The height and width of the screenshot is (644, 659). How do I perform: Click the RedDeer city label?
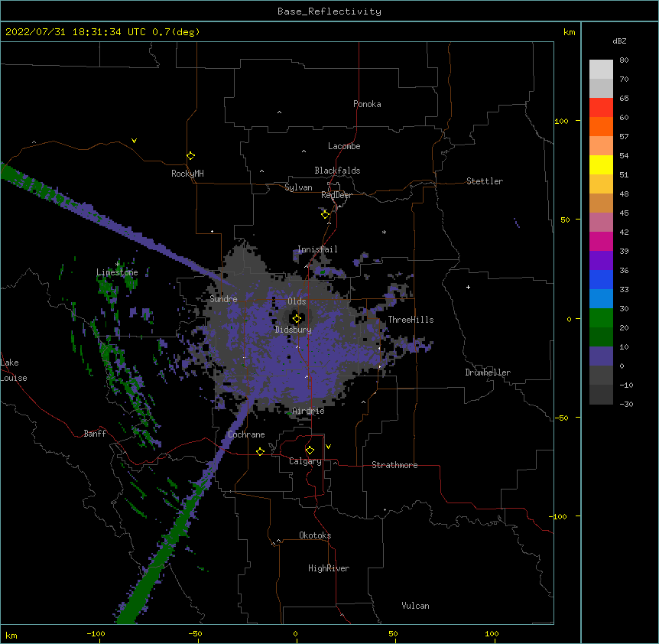pyautogui.click(x=336, y=195)
